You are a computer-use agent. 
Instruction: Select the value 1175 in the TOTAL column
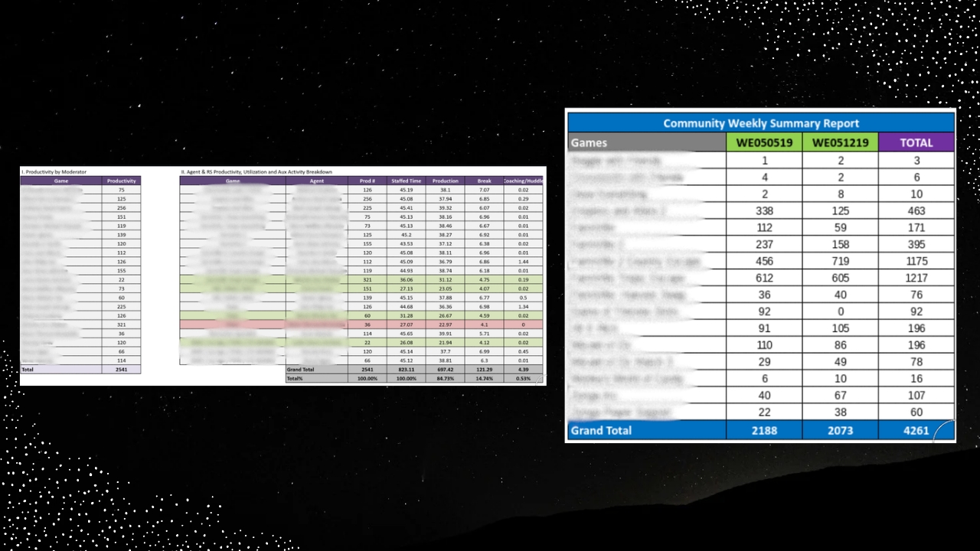916,262
